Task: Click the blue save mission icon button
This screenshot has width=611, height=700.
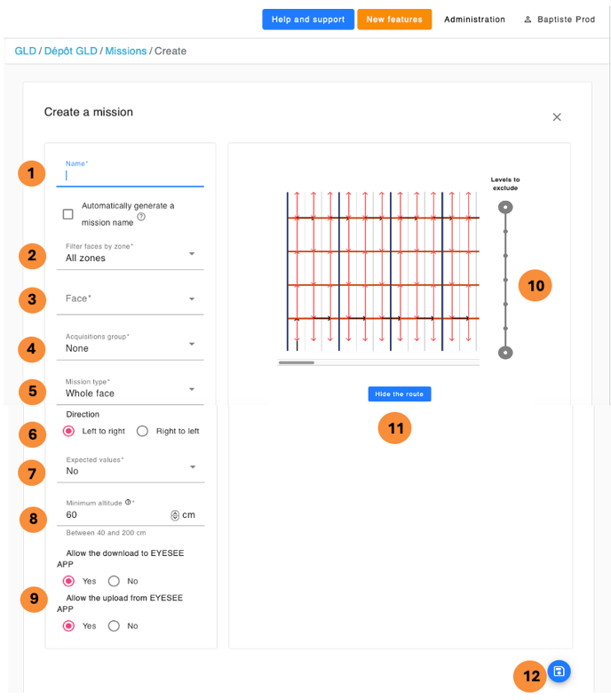Action: (559, 672)
